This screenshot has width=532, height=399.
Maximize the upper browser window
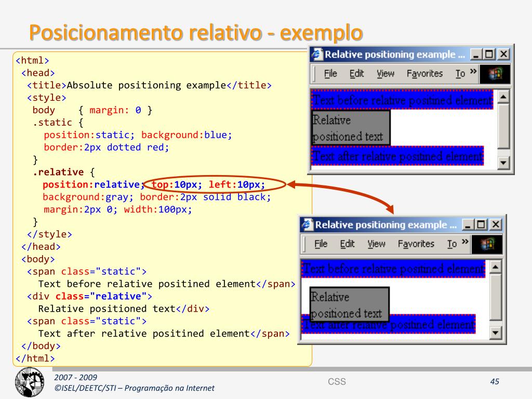489,54
